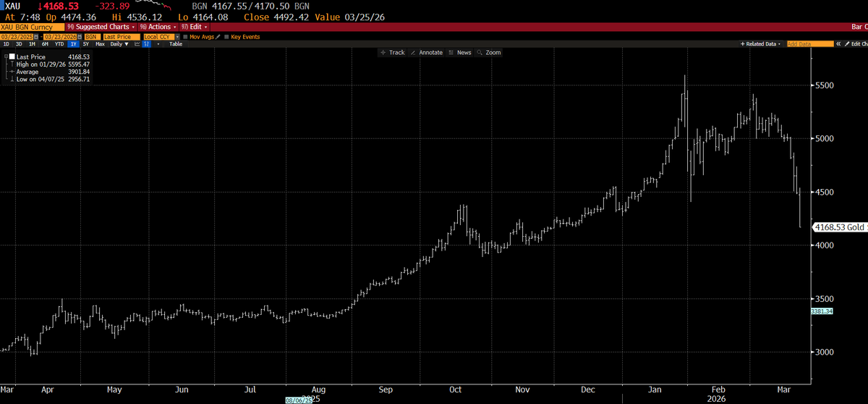Viewport: 868px width, 404px height.
Task: Open the end date calendar picker icon
Action: click(x=80, y=37)
